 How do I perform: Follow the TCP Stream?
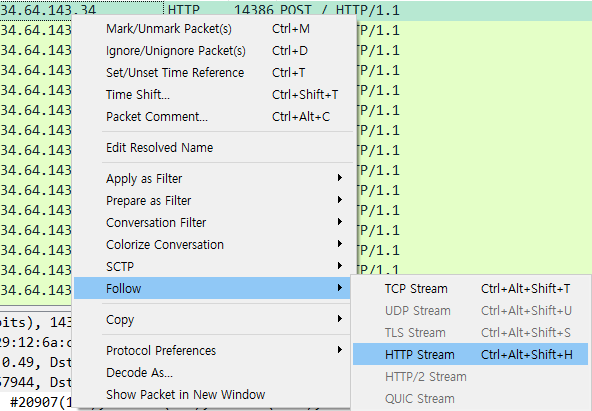click(470, 288)
